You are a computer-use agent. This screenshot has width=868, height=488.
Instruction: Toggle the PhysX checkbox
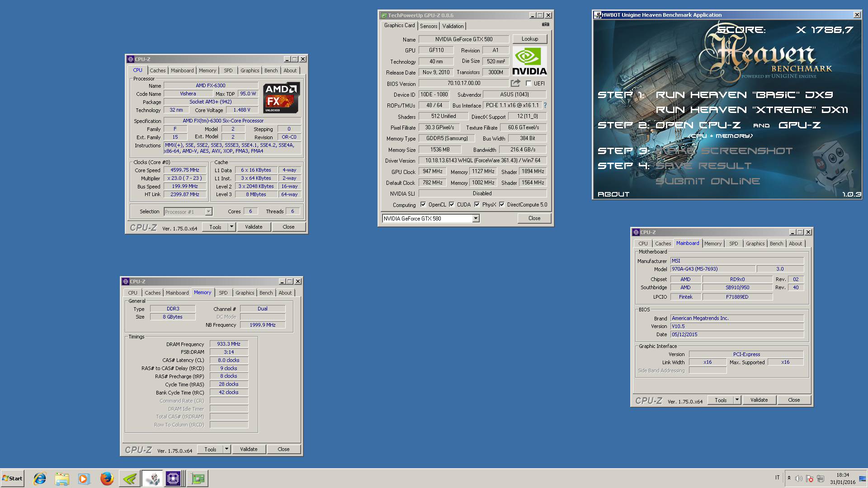[477, 205]
